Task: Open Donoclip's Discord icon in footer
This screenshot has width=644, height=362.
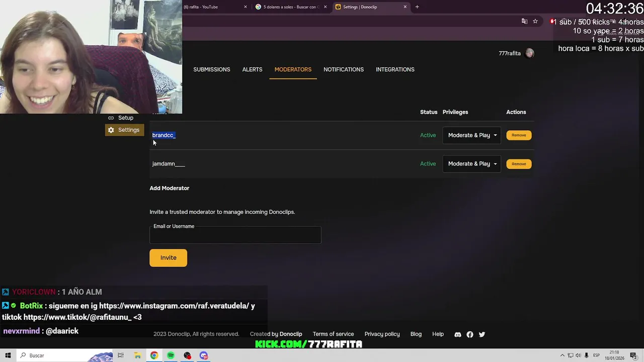Action: [458, 334]
